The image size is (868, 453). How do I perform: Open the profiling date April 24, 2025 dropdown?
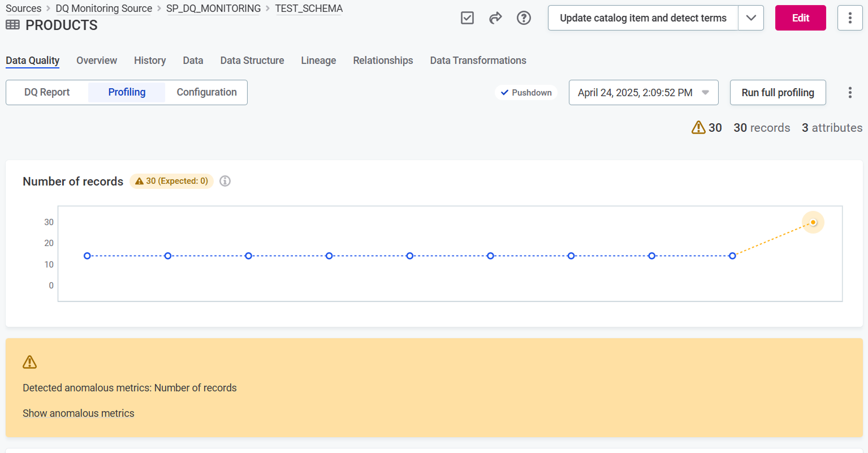(643, 93)
